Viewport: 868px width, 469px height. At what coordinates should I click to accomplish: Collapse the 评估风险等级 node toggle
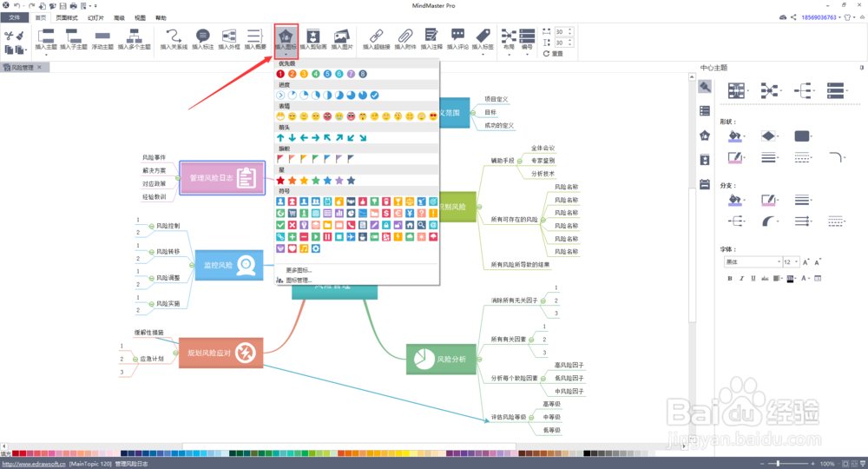coord(531,417)
